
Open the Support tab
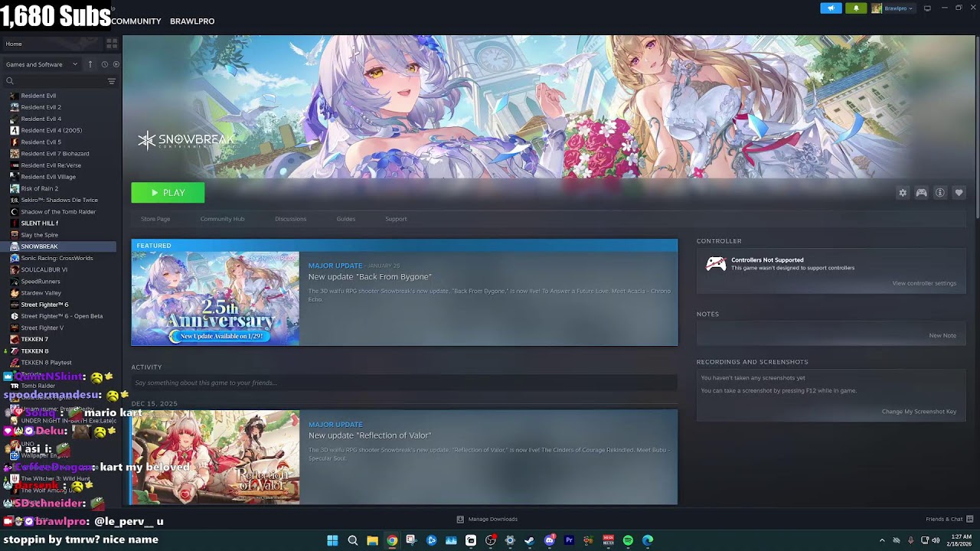(x=396, y=219)
